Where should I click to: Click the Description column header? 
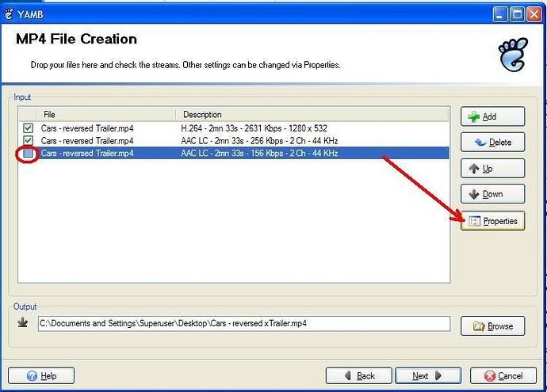(312, 114)
